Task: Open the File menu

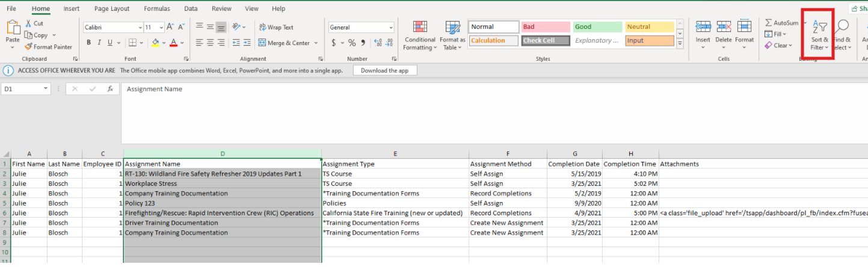Action: click(11, 8)
